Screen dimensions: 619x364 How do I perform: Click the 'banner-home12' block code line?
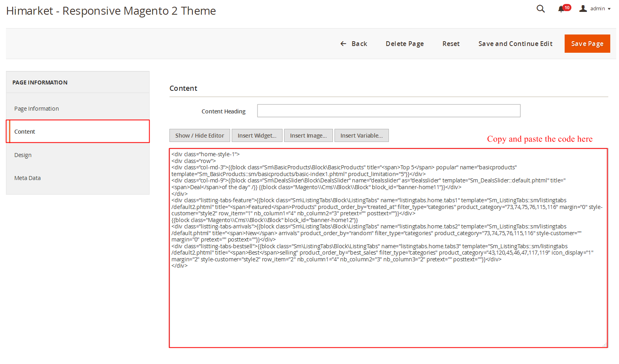coord(265,220)
